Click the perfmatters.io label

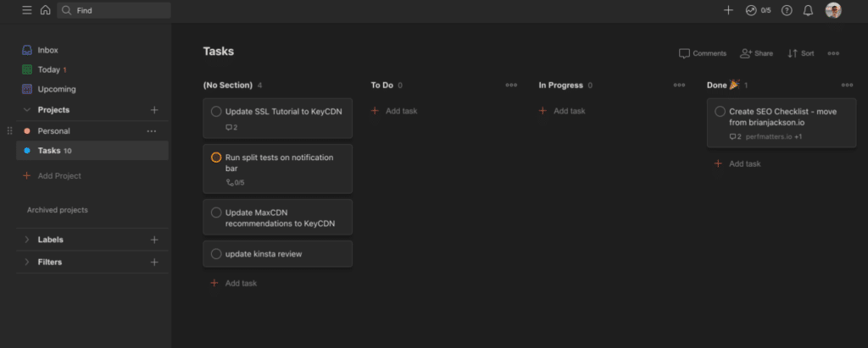tap(768, 136)
